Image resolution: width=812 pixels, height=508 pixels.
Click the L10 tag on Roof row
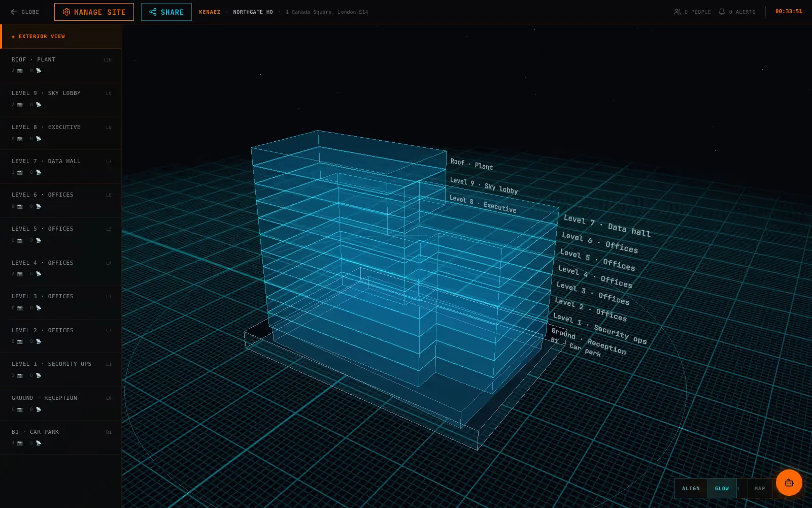point(107,60)
